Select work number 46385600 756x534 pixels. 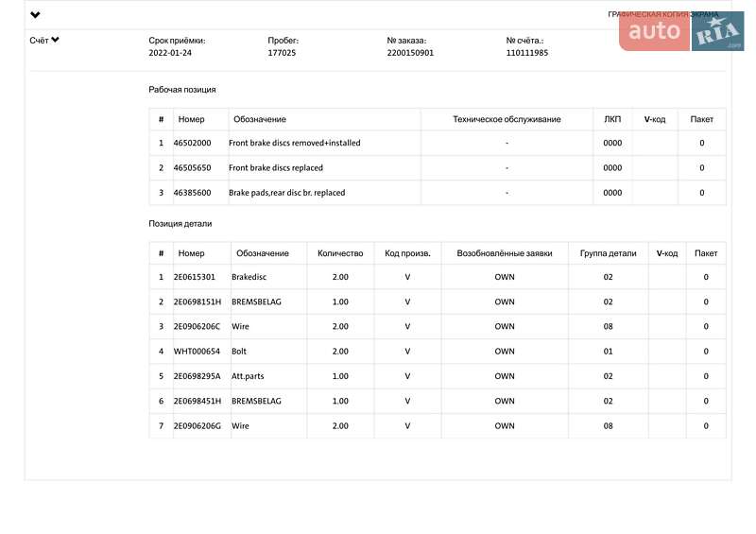[193, 193]
